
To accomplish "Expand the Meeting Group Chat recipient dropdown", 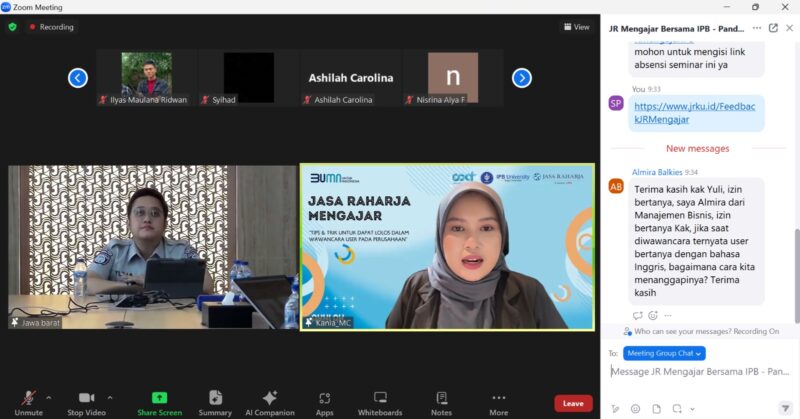I will click(665, 353).
